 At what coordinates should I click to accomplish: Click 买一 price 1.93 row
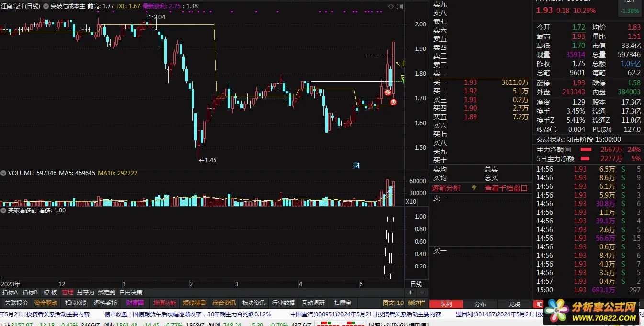pos(481,82)
